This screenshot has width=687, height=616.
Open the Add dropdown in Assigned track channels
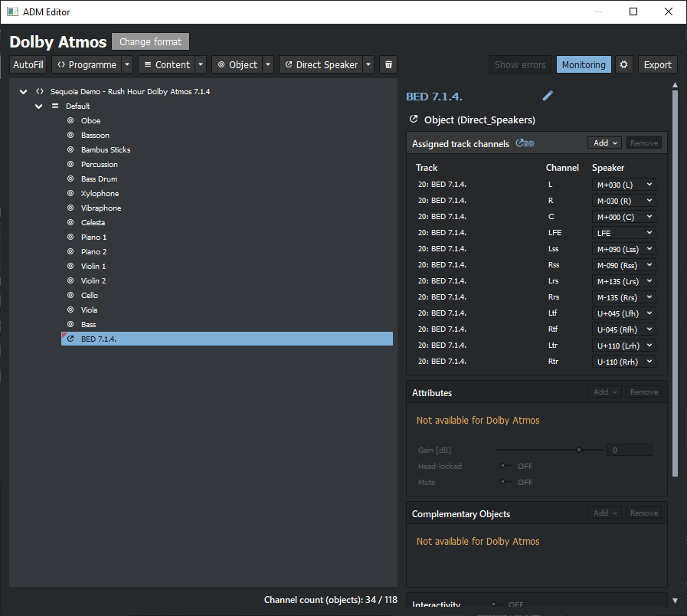[x=604, y=143]
